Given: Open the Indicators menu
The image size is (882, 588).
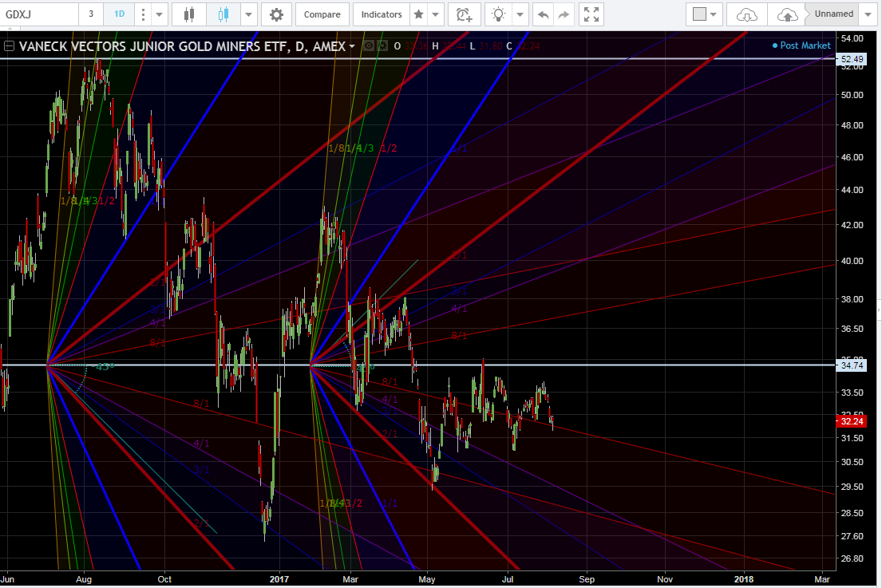Looking at the screenshot, I should point(381,14).
